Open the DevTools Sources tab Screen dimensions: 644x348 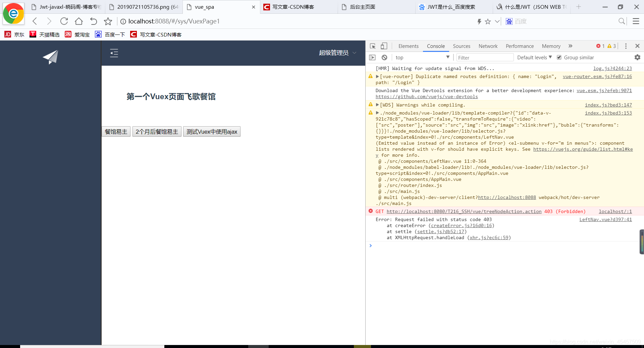(x=462, y=46)
